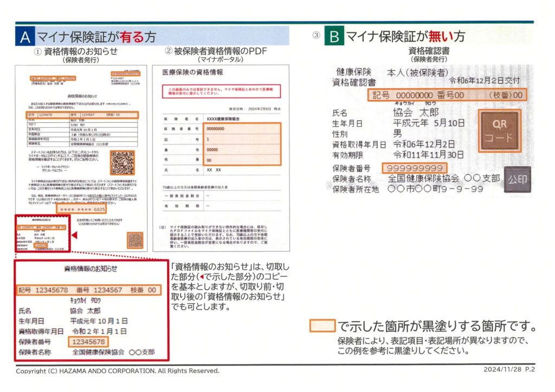Select the "記号 00000000 番号00" highlighted row
Image resolution: width=555 pixels, height=392 pixels.
[447, 95]
